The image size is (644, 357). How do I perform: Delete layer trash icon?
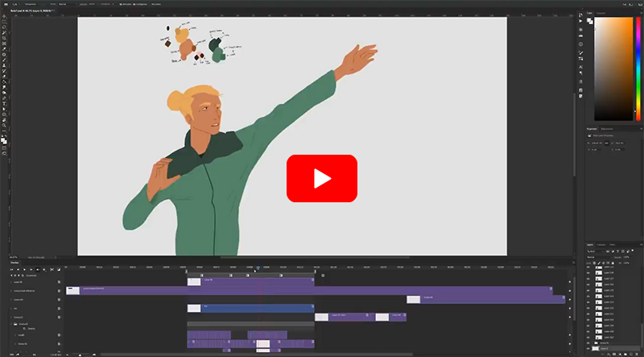point(637,354)
